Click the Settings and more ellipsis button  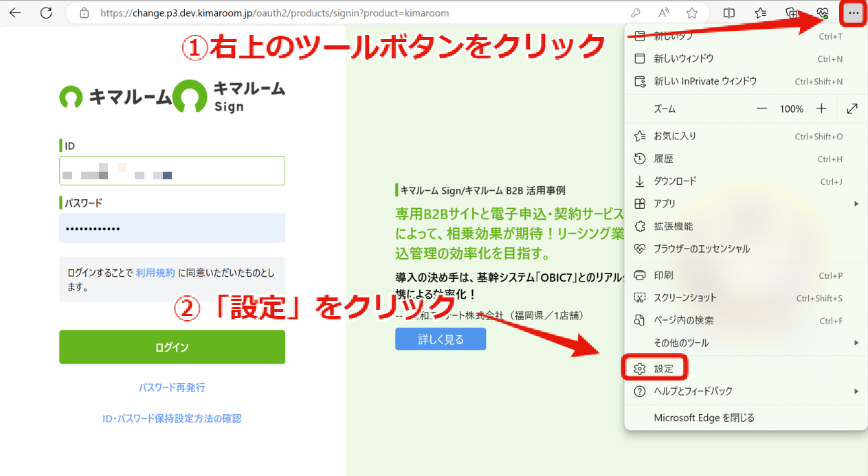(854, 13)
